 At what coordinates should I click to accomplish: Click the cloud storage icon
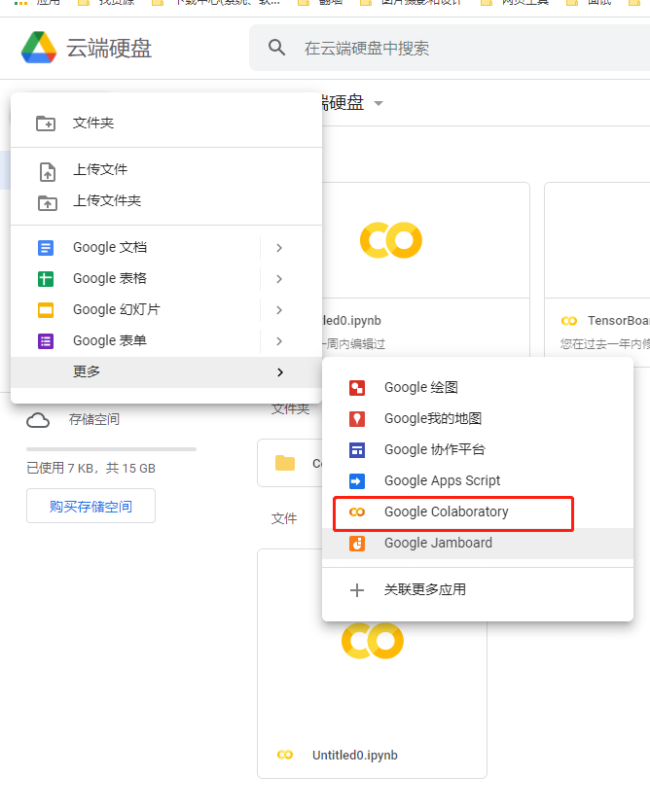click(38, 420)
